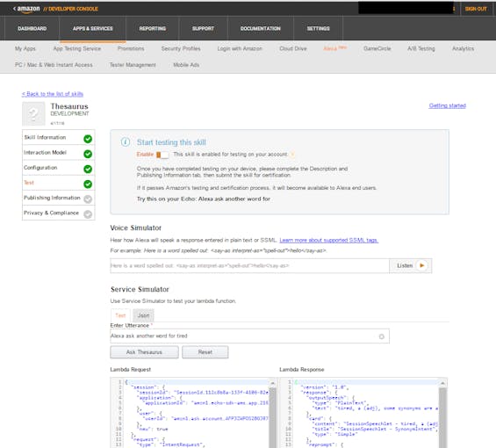Click the Ask Thesaurus button
496x448 pixels.
pyautogui.click(x=144, y=352)
